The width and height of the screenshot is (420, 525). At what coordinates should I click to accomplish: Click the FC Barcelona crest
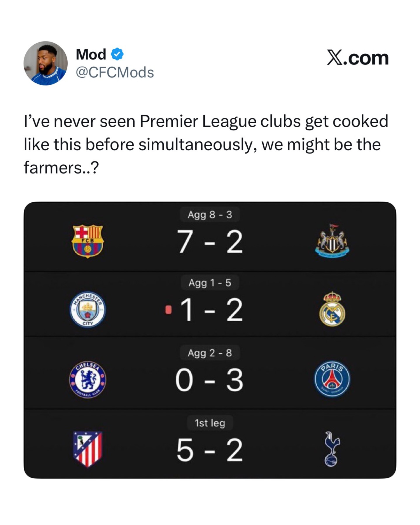click(87, 241)
